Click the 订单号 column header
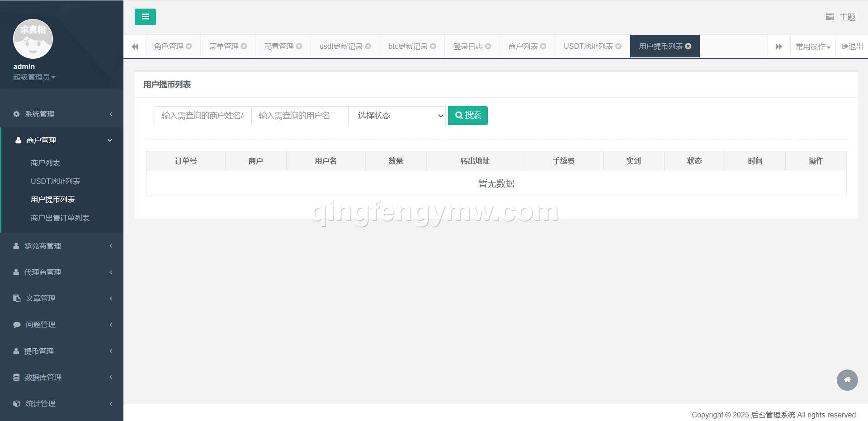 point(186,161)
